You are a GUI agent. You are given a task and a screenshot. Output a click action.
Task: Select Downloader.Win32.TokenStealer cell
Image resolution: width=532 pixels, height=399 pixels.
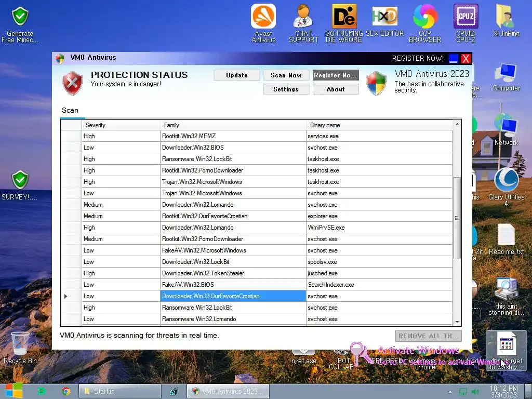pos(233,273)
